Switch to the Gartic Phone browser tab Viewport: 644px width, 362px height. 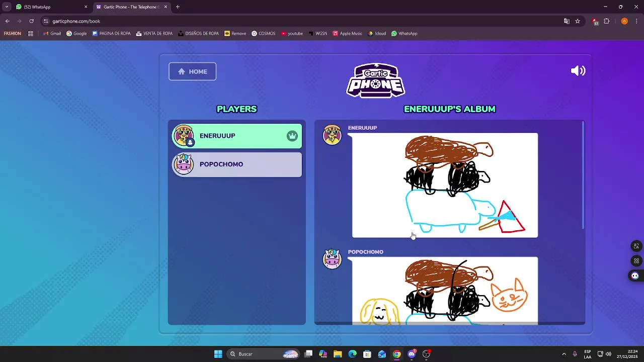pos(131,7)
